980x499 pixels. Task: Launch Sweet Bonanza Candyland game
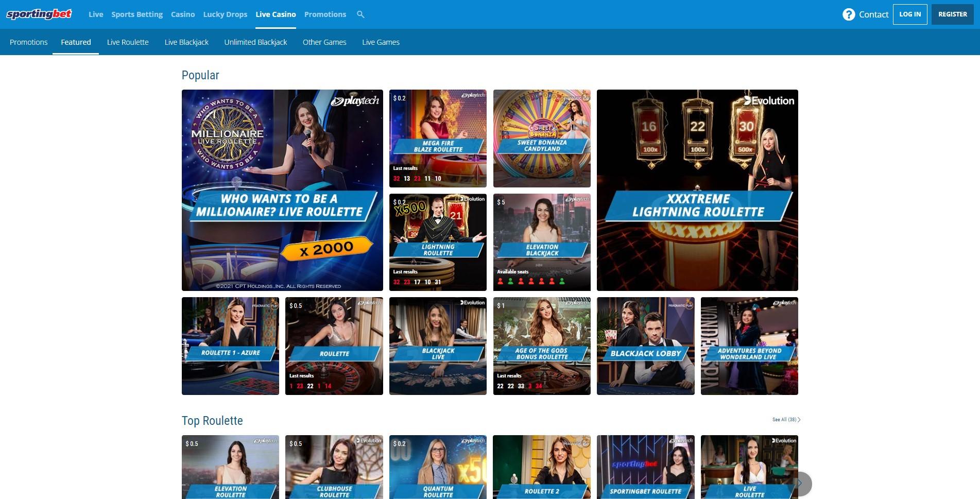pyautogui.click(x=542, y=139)
